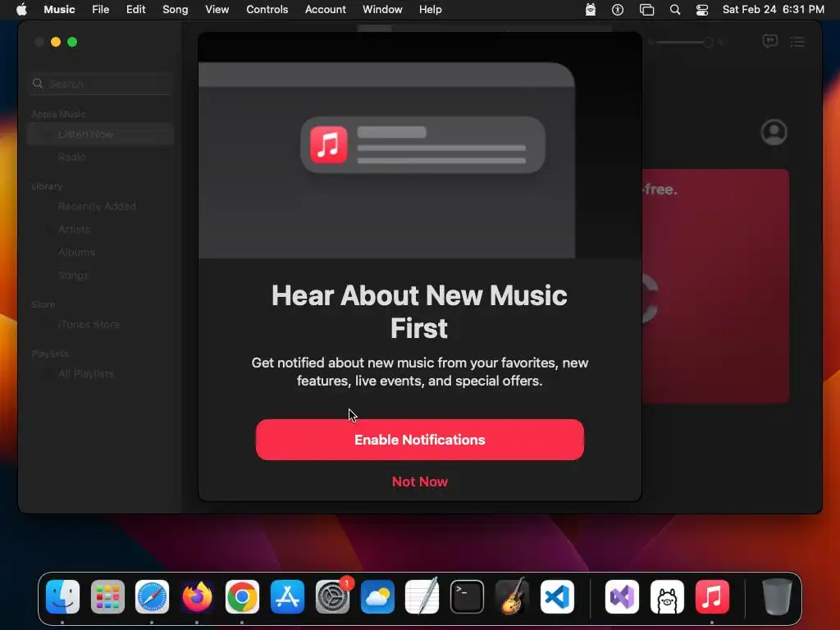Zoom Music window with green button
The height and width of the screenshot is (630, 840).
tap(72, 42)
